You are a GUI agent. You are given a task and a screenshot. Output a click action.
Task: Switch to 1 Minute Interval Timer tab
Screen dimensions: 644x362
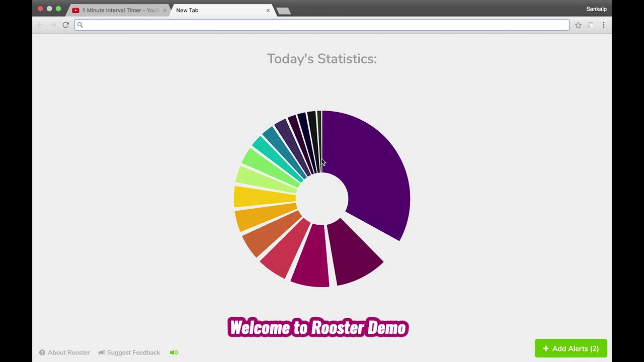pos(120,10)
